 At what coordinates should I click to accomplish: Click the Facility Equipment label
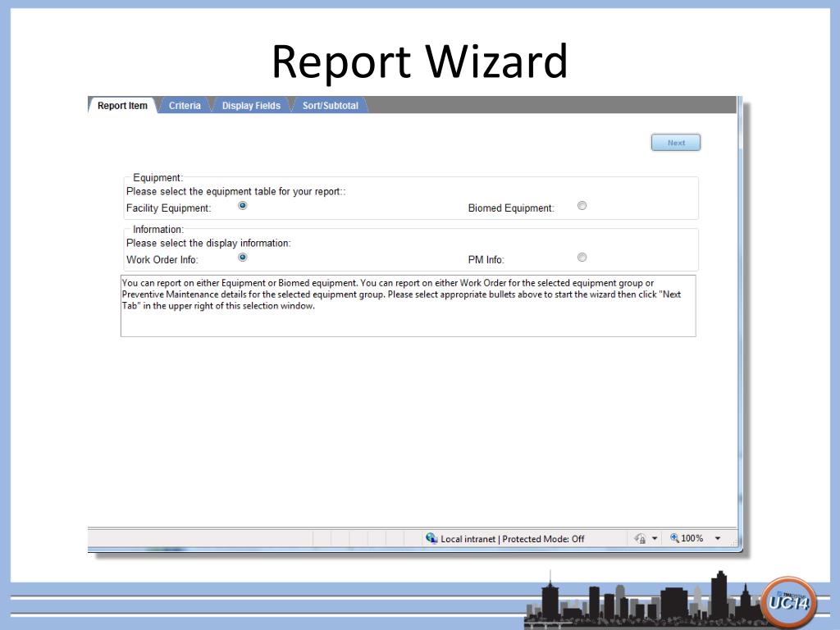point(169,208)
